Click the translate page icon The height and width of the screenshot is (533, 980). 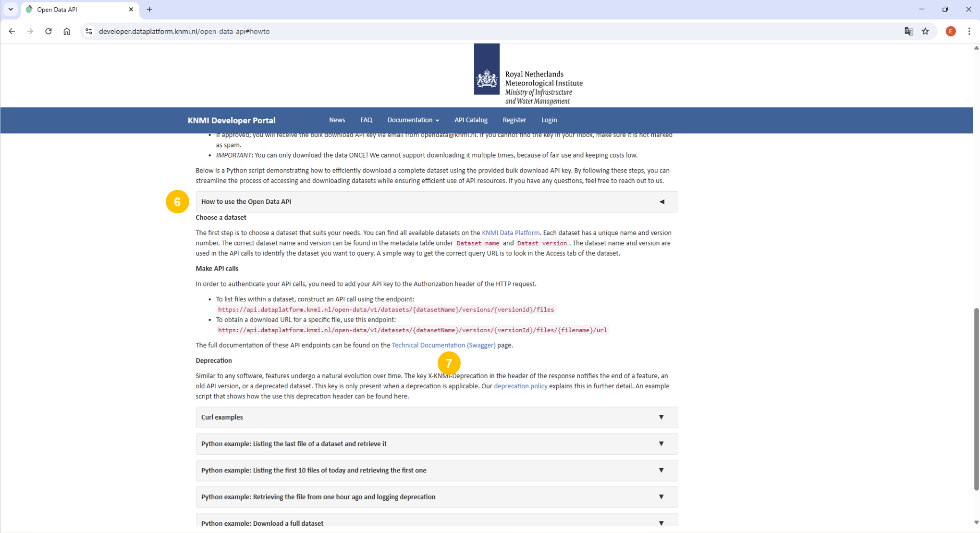point(908,31)
